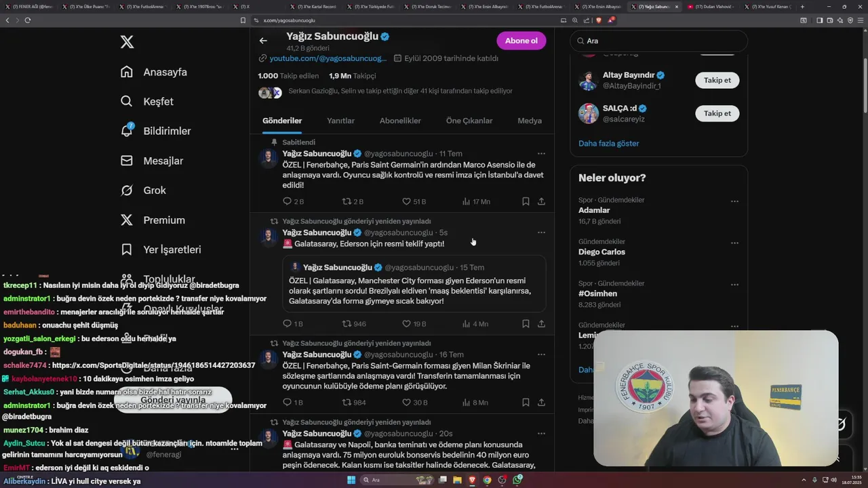This screenshot has width=868, height=488.
Task: Click the Ara search field on X
Action: (x=658, y=41)
